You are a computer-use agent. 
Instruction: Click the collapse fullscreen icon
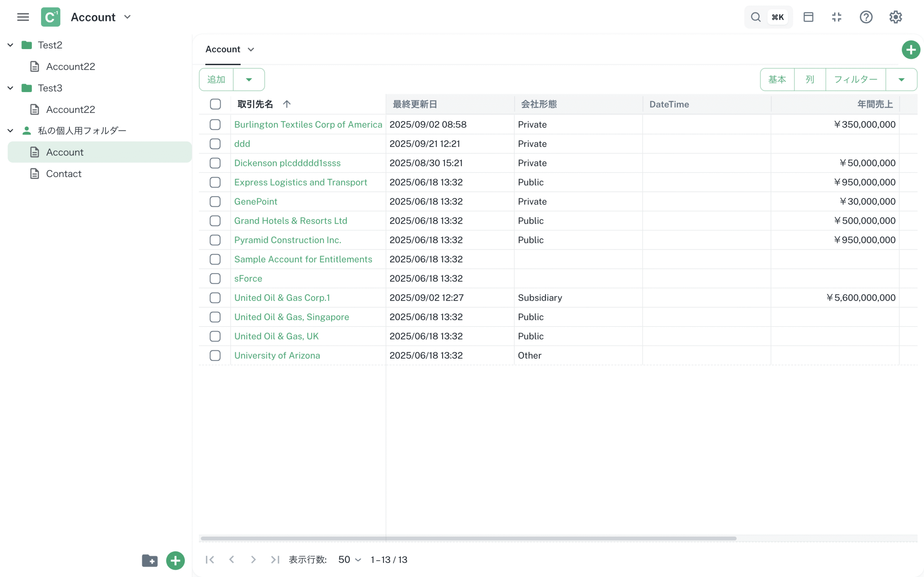pyautogui.click(x=836, y=17)
